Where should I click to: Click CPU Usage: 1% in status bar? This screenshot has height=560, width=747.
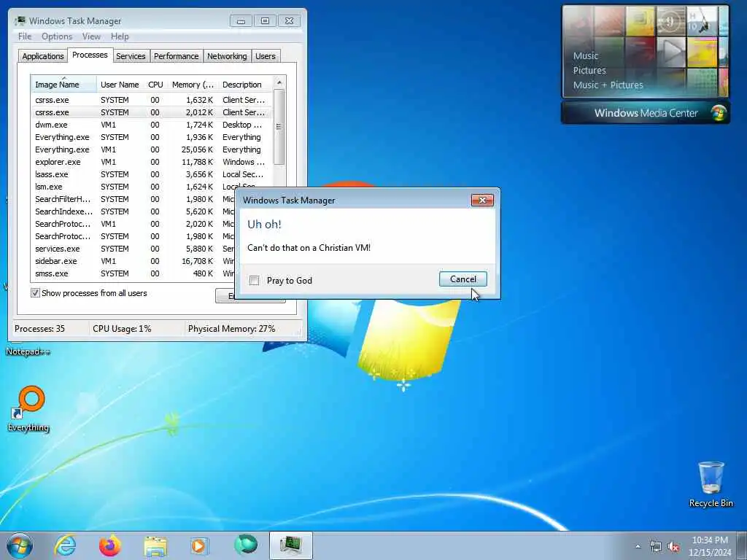pos(122,329)
